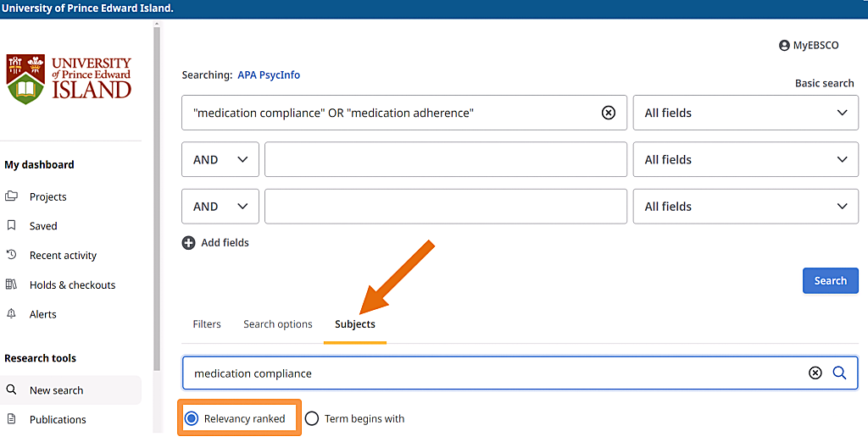Expand the third row All fields dropdown
The width and height of the screenshot is (868, 442).
tap(745, 206)
